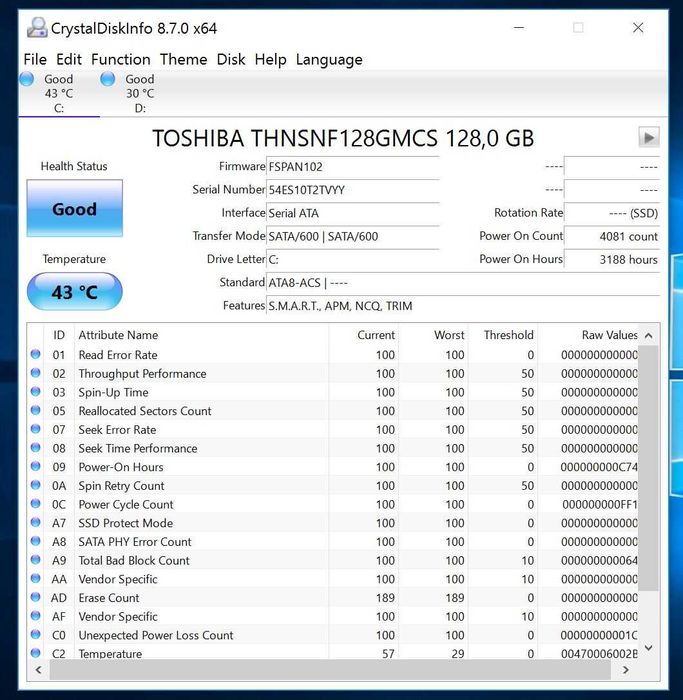The image size is (683, 700).
Task: Click the Power On Hours value
Action: point(612,260)
